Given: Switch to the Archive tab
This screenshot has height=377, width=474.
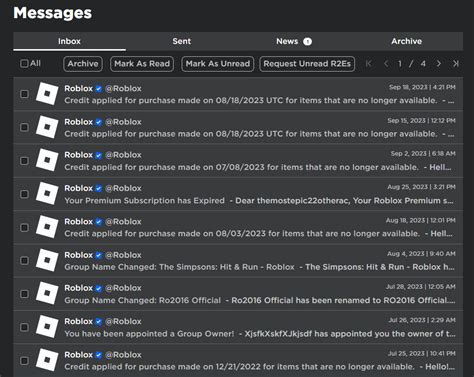Looking at the screenshot, I should pos(406,41).
